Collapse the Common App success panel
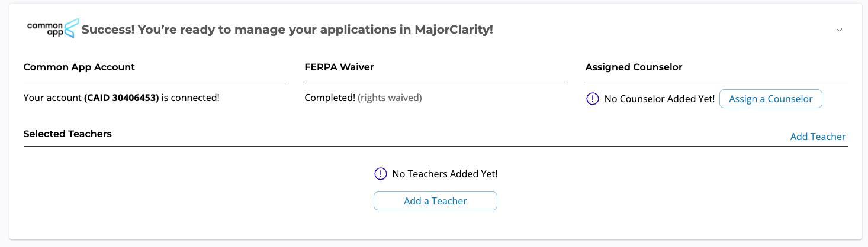This screenshot has height=247, width=868. click(839, 30)
